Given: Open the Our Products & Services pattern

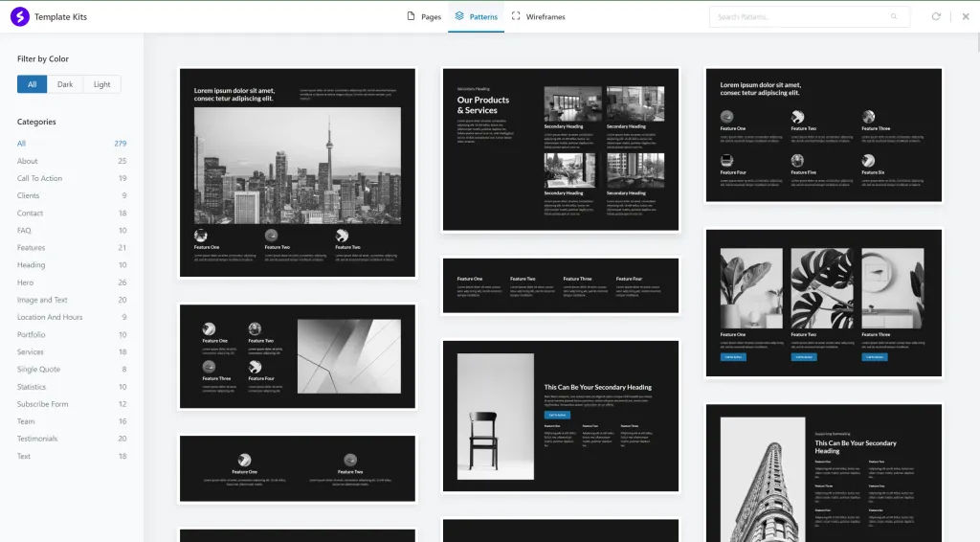Looking at the screenshot, I should pos(560,148).
